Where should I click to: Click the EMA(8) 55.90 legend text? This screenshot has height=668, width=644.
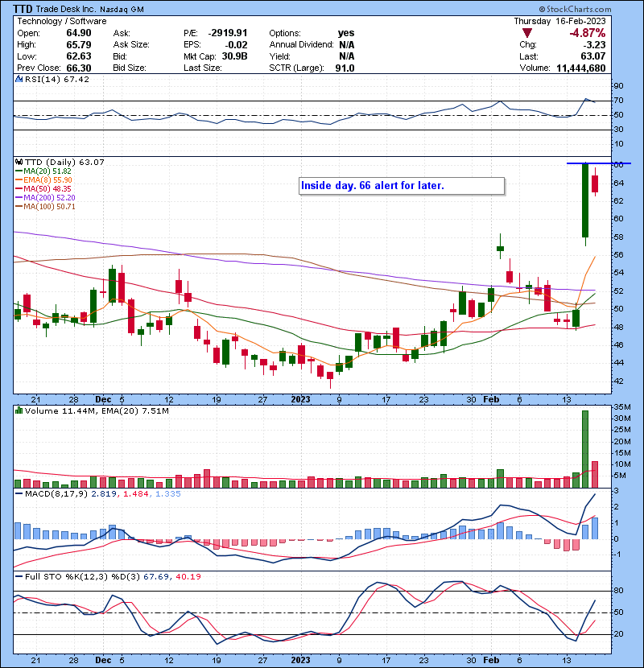[47, 180]
